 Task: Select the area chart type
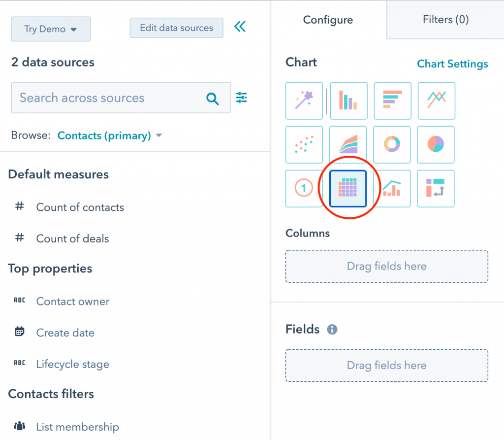(348, 144)
